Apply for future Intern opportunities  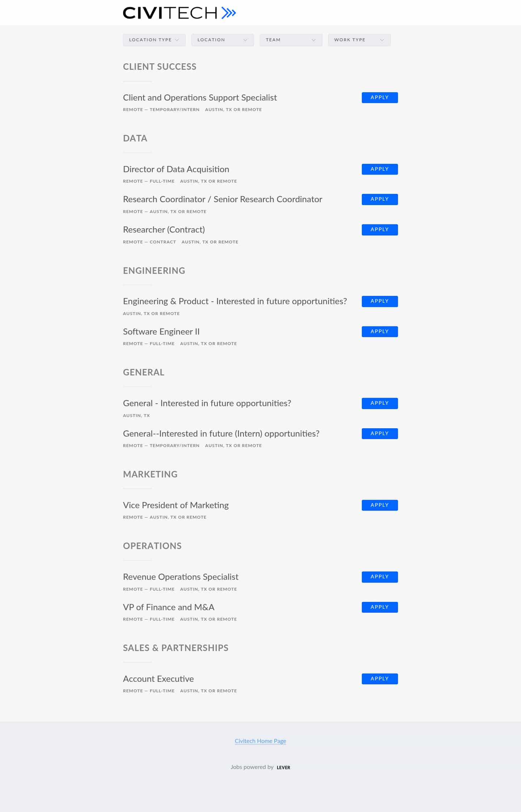380,434
